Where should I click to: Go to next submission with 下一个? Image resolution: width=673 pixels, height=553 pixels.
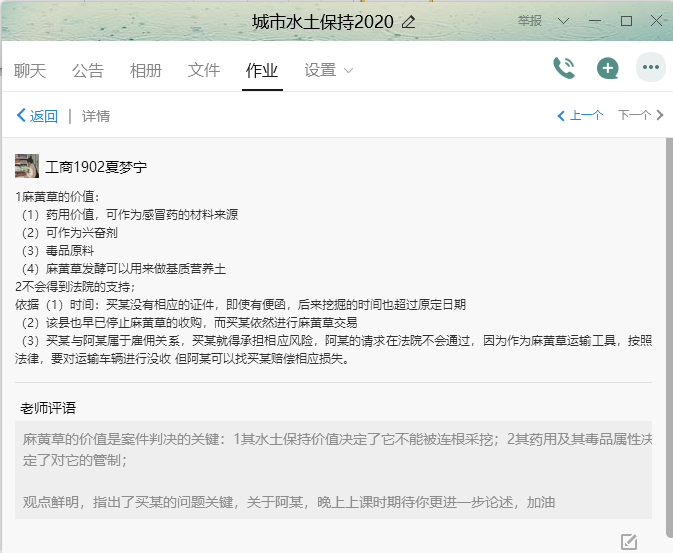(640, 116)
